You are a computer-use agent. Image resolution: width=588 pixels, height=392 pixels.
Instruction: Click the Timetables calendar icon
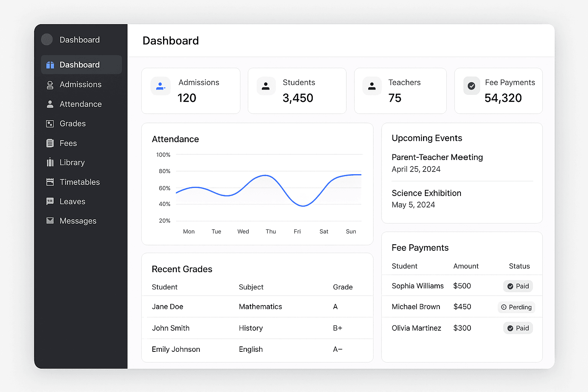click(50, 182)
